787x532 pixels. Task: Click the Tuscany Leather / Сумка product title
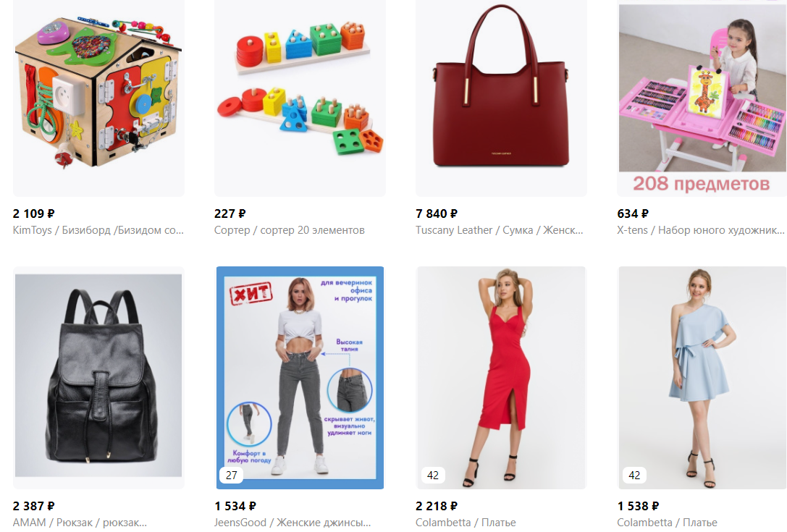(x=500, y=230)
